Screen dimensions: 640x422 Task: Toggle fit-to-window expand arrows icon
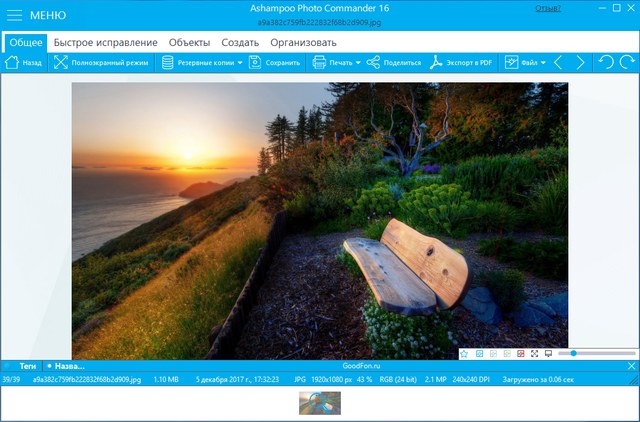[534, 354]
